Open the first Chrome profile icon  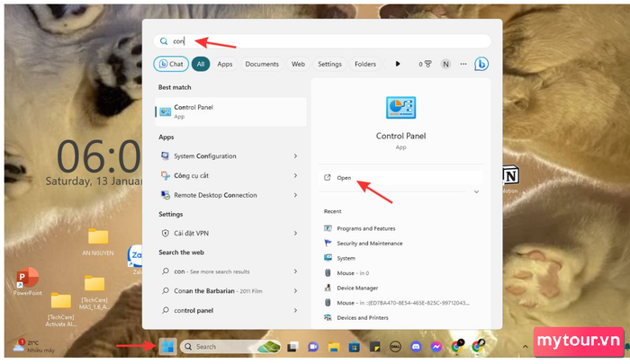(x=457, y=346)
